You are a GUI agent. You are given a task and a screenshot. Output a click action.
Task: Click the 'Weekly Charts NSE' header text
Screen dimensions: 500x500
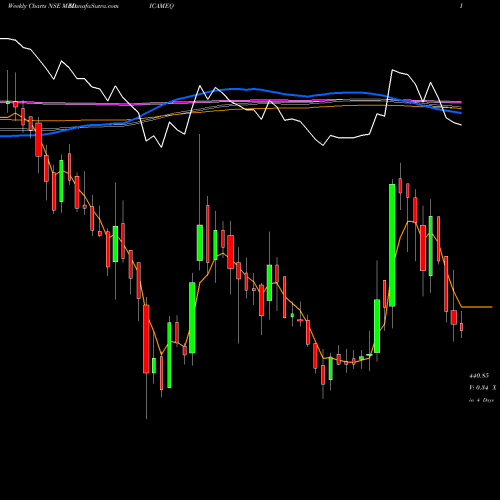[35, 6]
